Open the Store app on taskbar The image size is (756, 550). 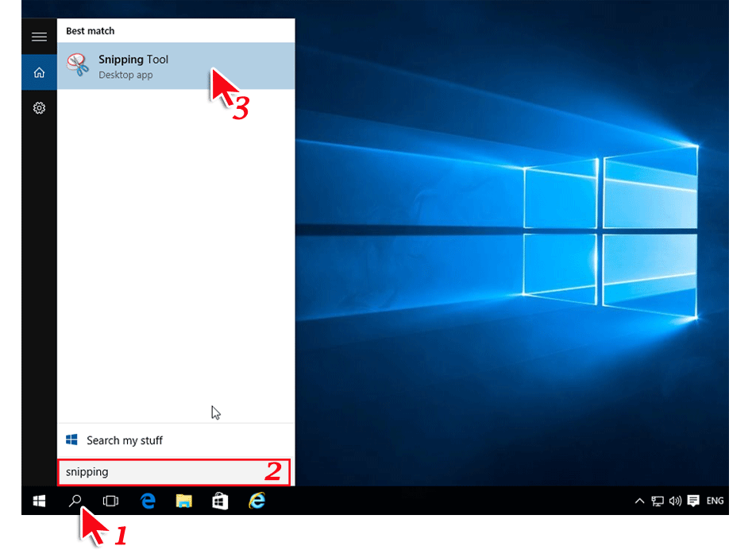pos(220,501)
